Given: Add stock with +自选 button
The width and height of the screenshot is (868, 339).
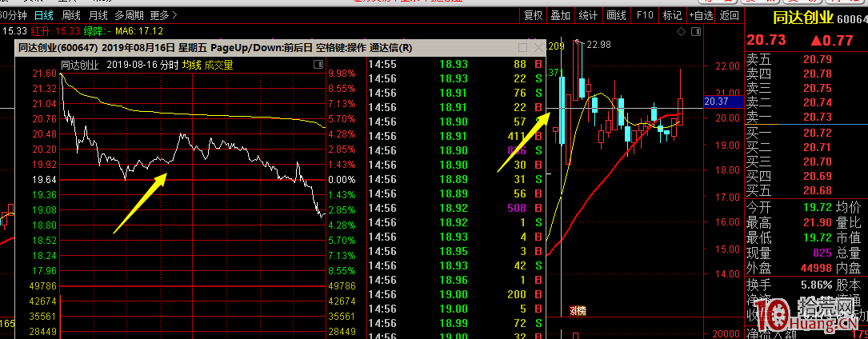Looking at the screenshot, I should click(x=702, y=15).
